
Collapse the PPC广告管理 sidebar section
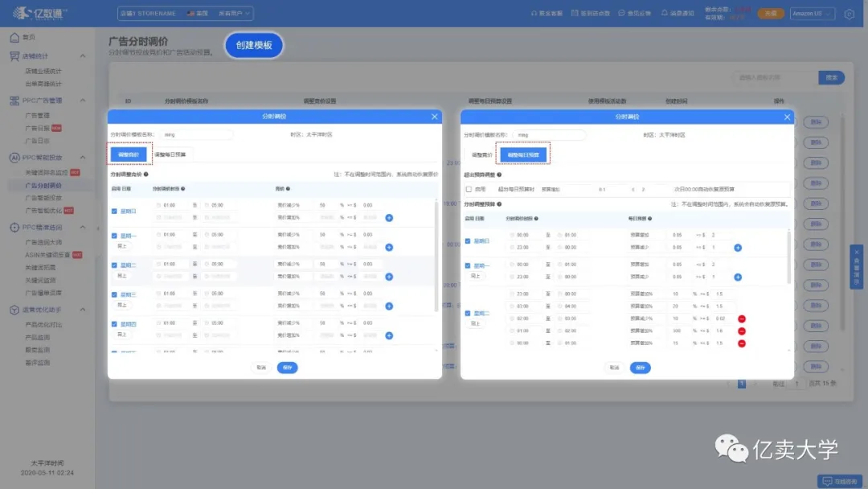point(83,101)
